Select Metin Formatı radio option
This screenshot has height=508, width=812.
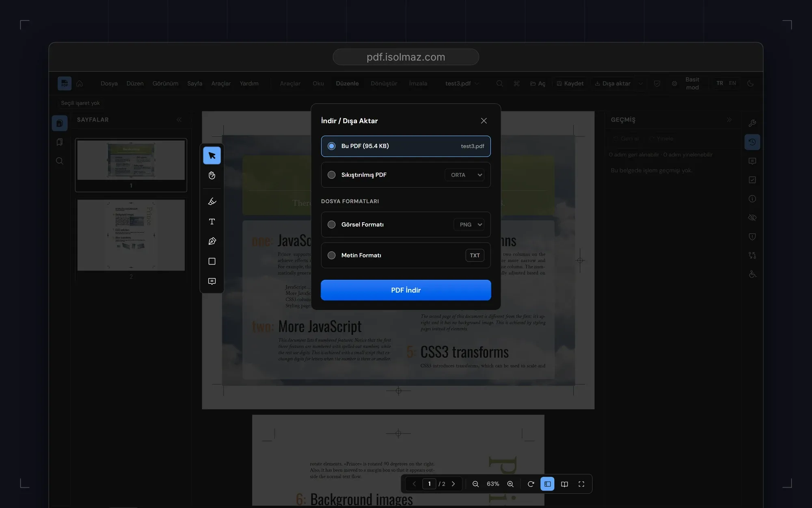click(x=332, y=255)
